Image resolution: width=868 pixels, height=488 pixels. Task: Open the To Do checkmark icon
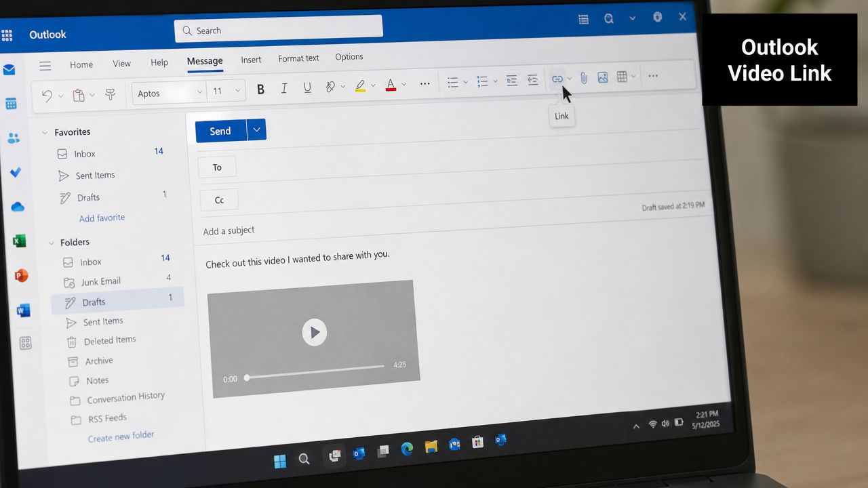(16, 172)
